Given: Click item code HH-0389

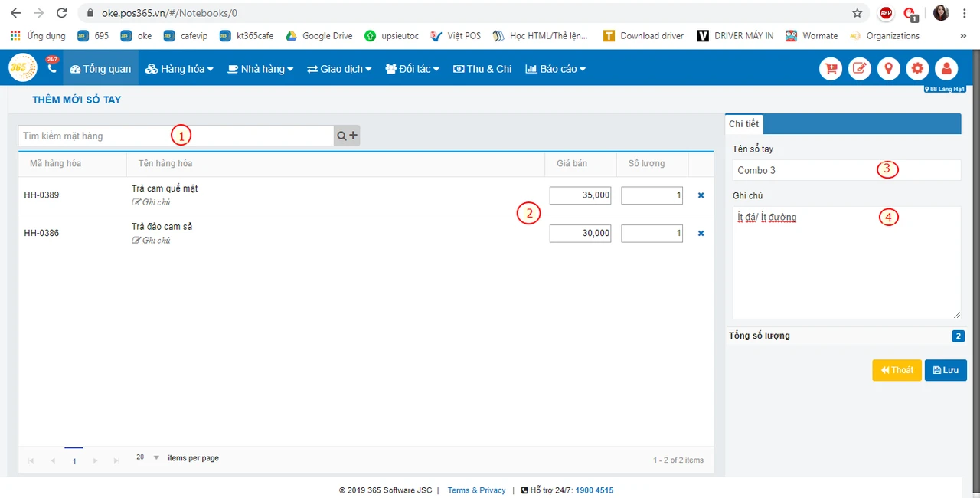Looking at the screenshot, I should [41, 195].
